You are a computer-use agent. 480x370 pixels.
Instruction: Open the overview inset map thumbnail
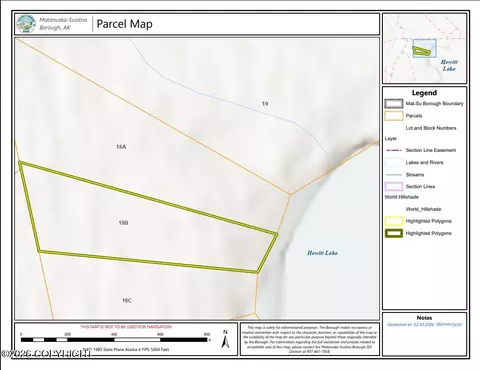(x=424, y=49)
